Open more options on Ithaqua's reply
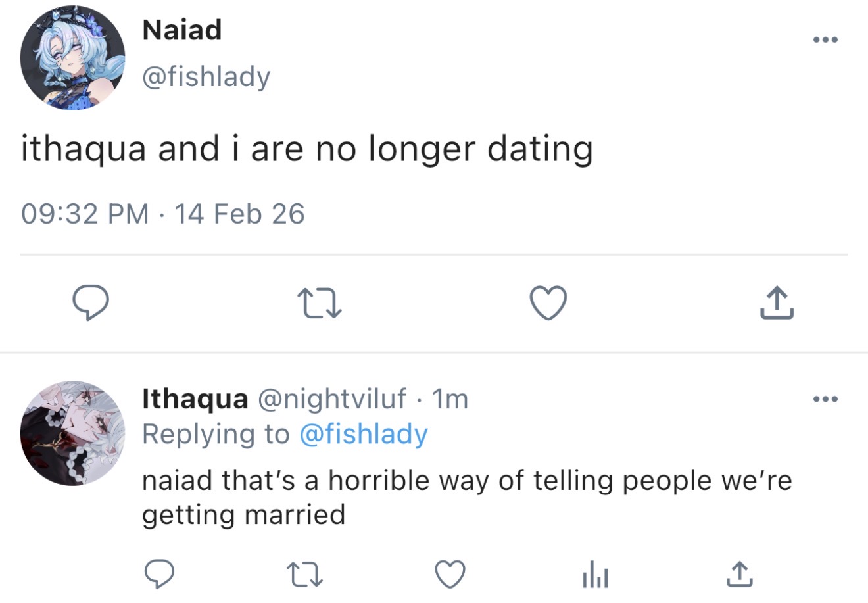Screen dimensions: 868x603 825,398
